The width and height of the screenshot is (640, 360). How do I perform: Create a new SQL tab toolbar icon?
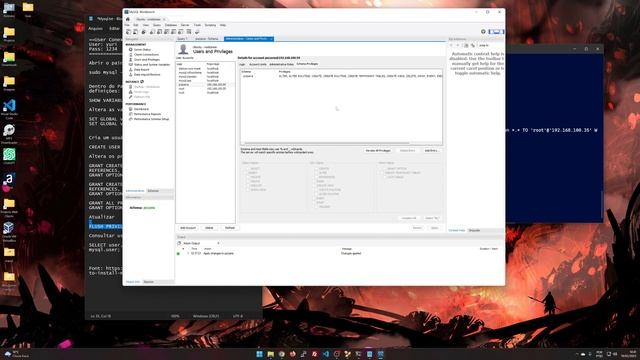point(129,31)
